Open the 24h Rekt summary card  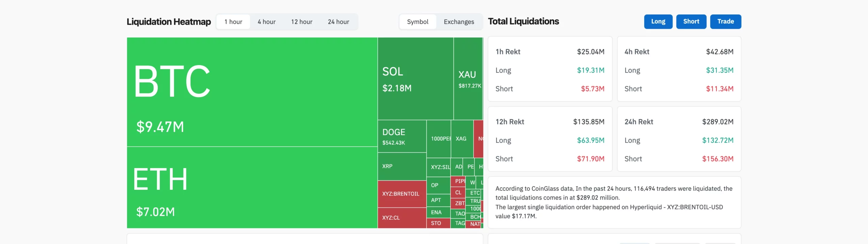pyautogui.click(x=679, y=139)
